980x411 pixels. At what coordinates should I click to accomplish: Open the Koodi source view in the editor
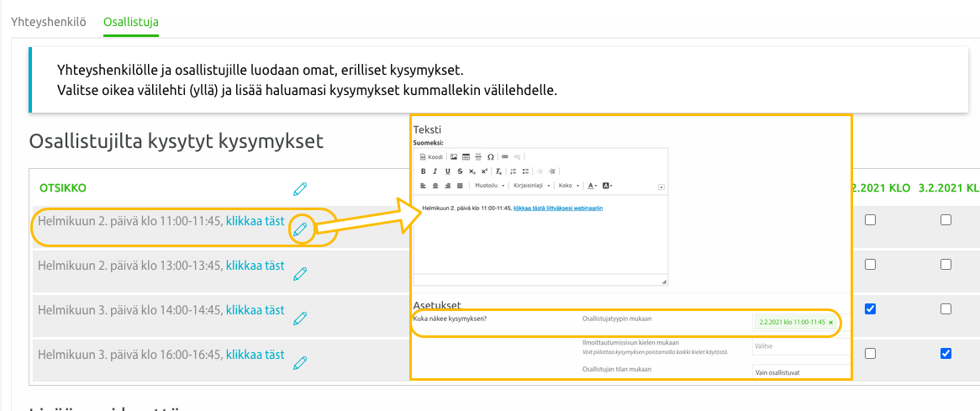[x=431, y=157]
